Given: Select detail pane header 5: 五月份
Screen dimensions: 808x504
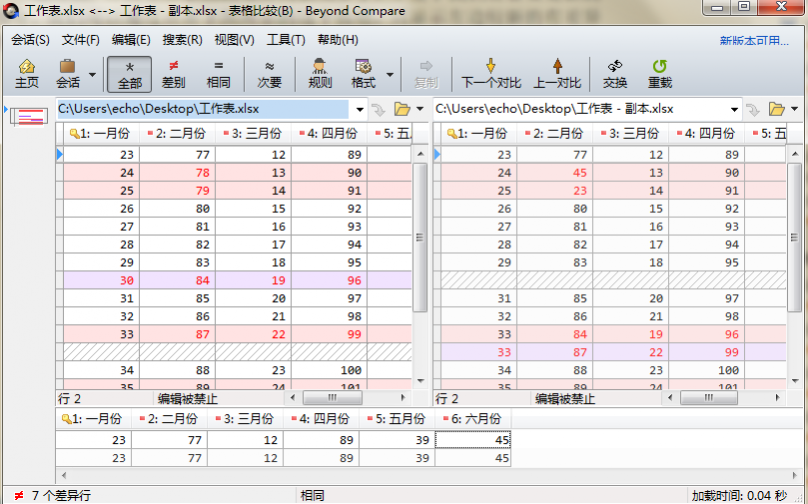Looking at the screenshot, I should pyautogui.click(x=397, y=419).
